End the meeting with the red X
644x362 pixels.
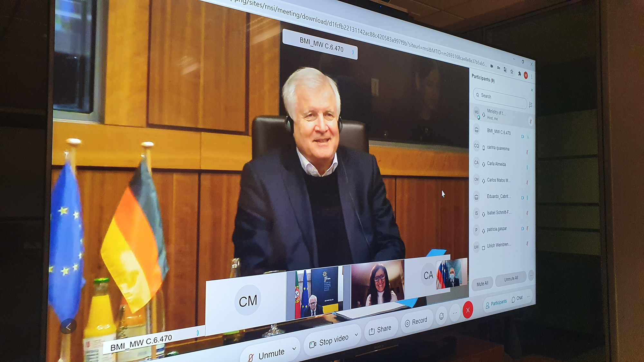468,310
